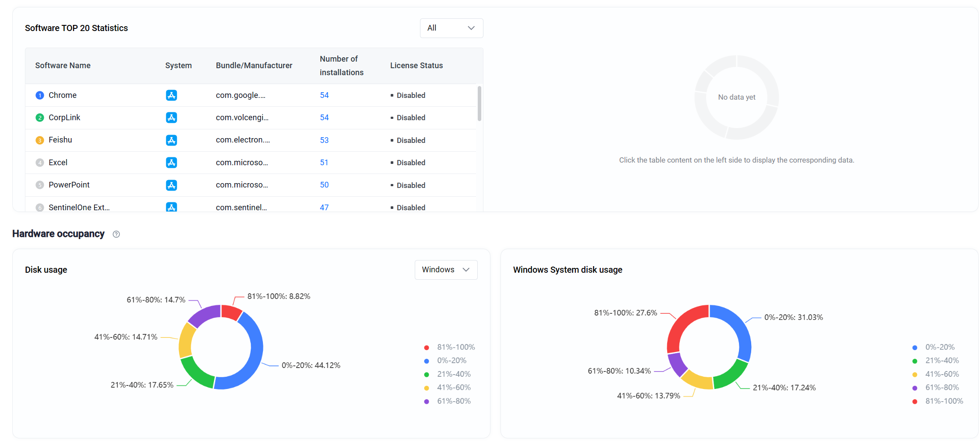Click Disabled status in Feishu row

(408, 140)
